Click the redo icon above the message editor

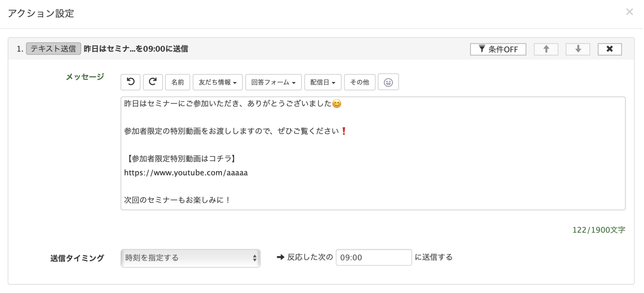click(153, 82)
